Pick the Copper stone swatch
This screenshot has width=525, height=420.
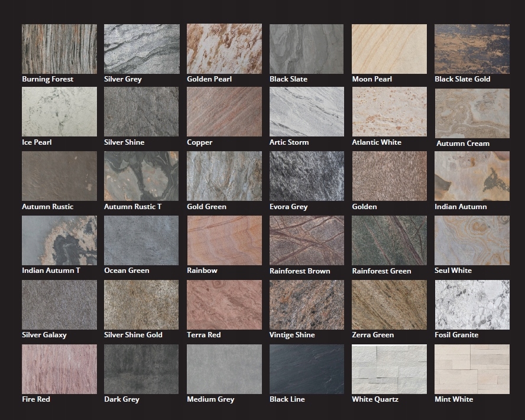click(224, 112)
